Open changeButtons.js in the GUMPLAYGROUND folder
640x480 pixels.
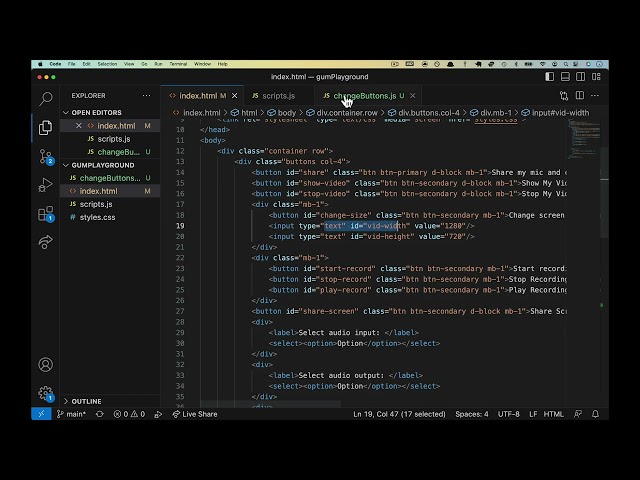pyautogui.click(x=110, y=178)
